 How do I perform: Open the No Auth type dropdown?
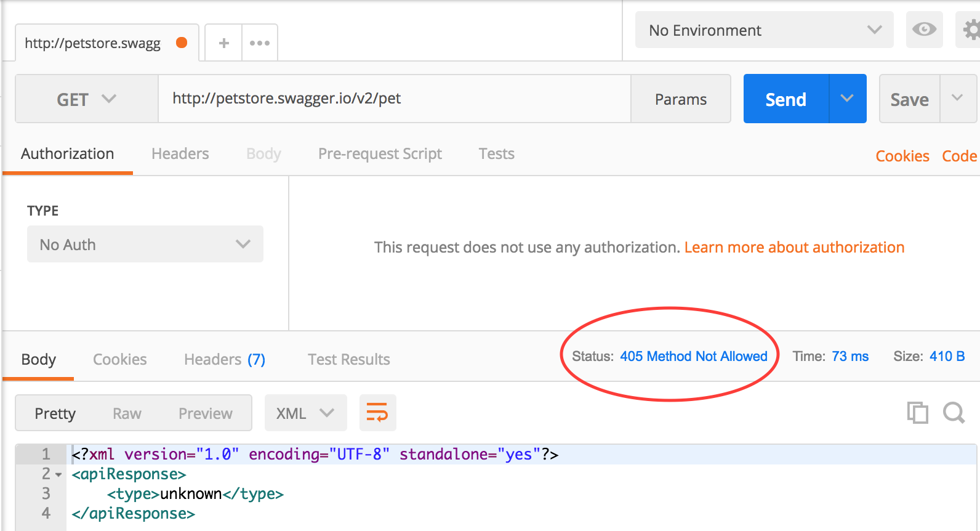pyautogui.click(x=145, y=244)
